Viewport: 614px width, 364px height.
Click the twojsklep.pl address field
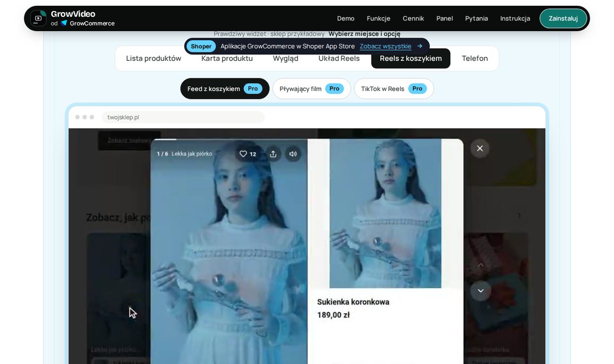click(x=183, y=117)
